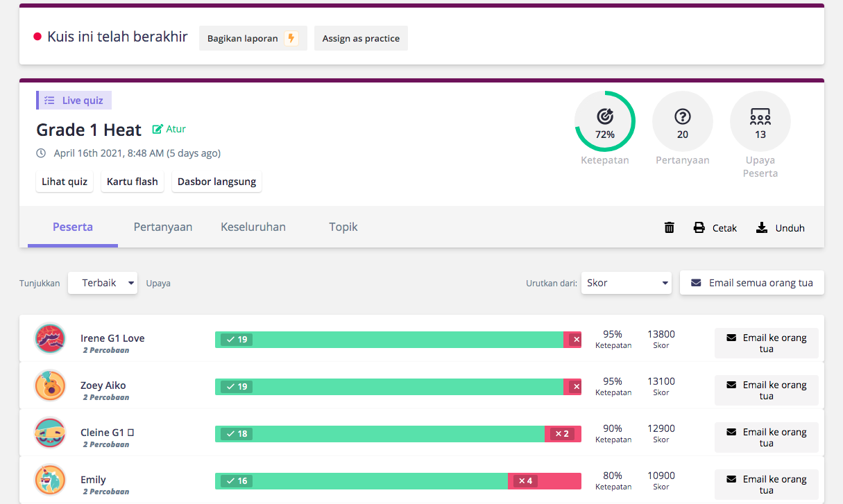Select the Topik tab
The width and height of the screenshot is (843, 504).
(x=343, y=227)
